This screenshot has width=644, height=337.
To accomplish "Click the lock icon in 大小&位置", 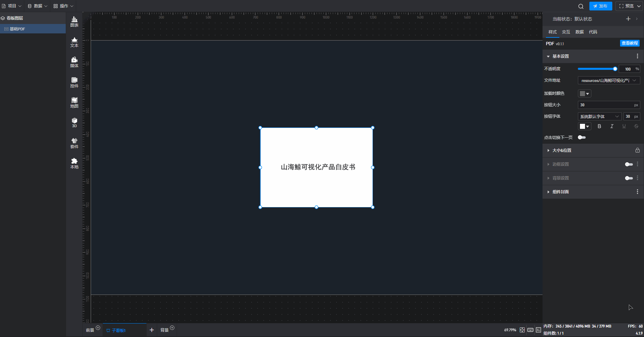I will coord(637,150).
